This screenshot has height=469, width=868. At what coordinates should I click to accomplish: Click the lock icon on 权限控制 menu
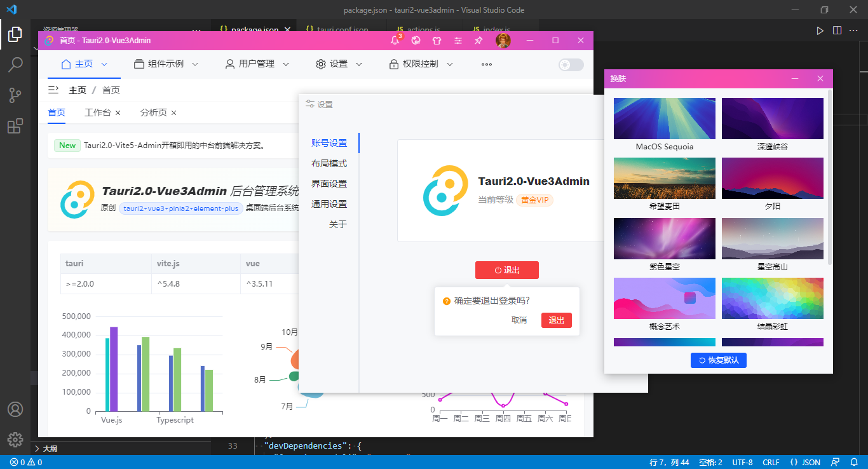393,64
